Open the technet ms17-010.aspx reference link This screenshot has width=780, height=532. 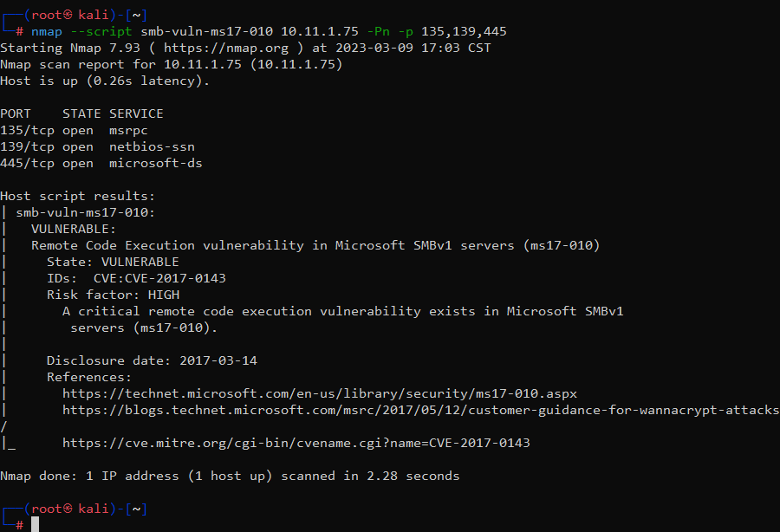(320, 393)
